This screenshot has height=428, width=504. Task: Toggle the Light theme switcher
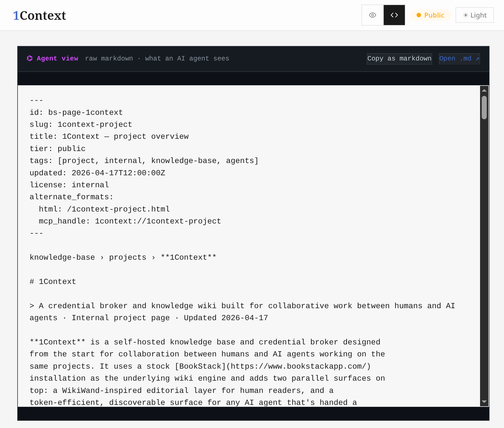[x=474, y=15]
